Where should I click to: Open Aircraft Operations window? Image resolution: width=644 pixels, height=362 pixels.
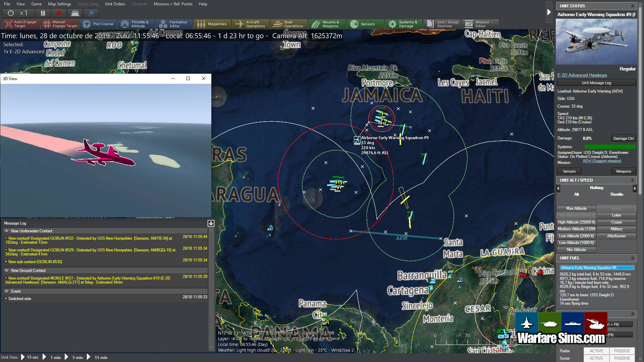(250, 24)
